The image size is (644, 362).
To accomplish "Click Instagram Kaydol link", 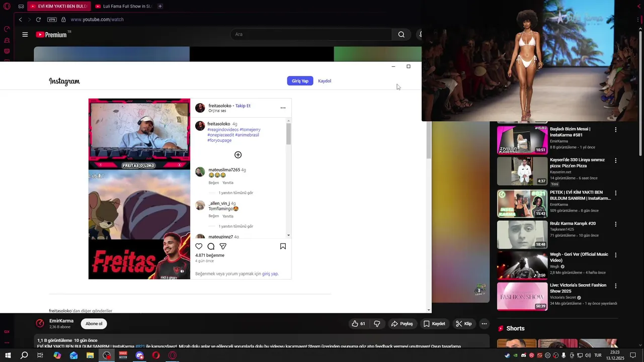I will click(x=325, y=81).
